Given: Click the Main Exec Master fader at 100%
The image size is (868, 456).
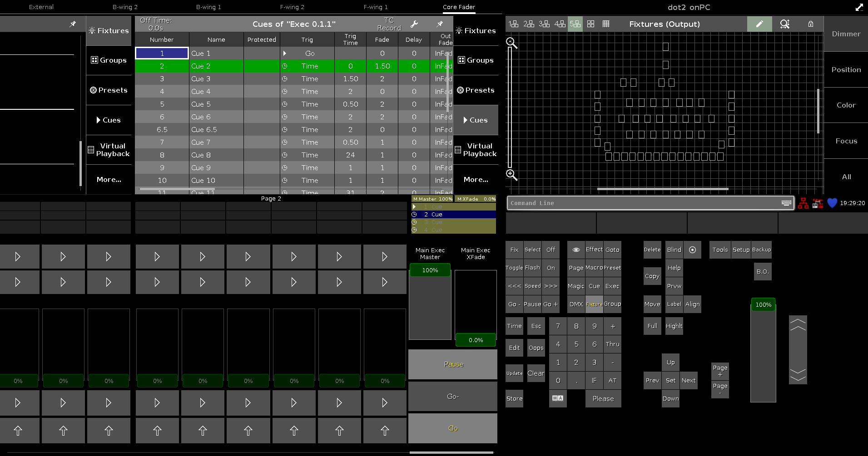Looking at the screenshot, I should point(430,270).
